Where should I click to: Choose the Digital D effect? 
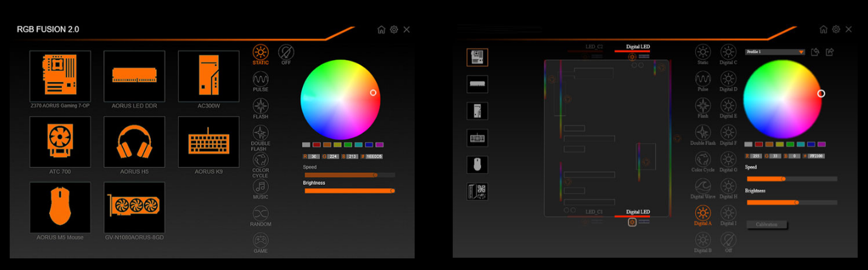[x=728, y=81]
